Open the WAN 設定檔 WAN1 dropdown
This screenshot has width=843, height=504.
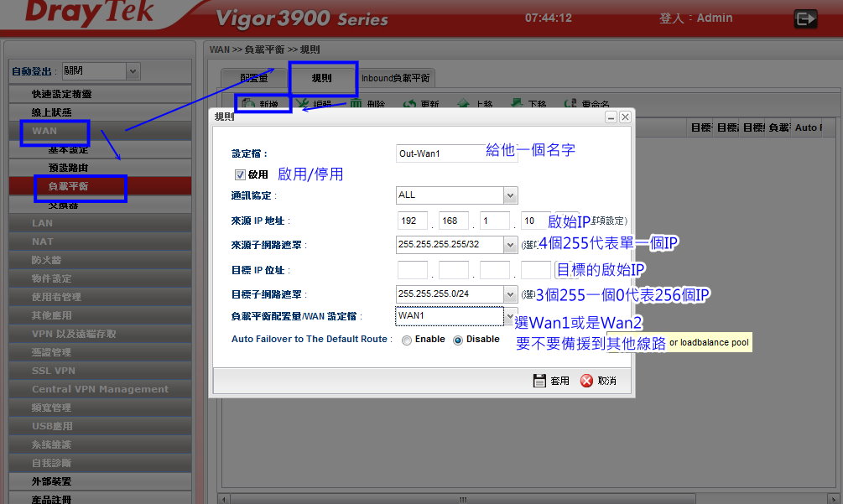click(x=510, y=316)
